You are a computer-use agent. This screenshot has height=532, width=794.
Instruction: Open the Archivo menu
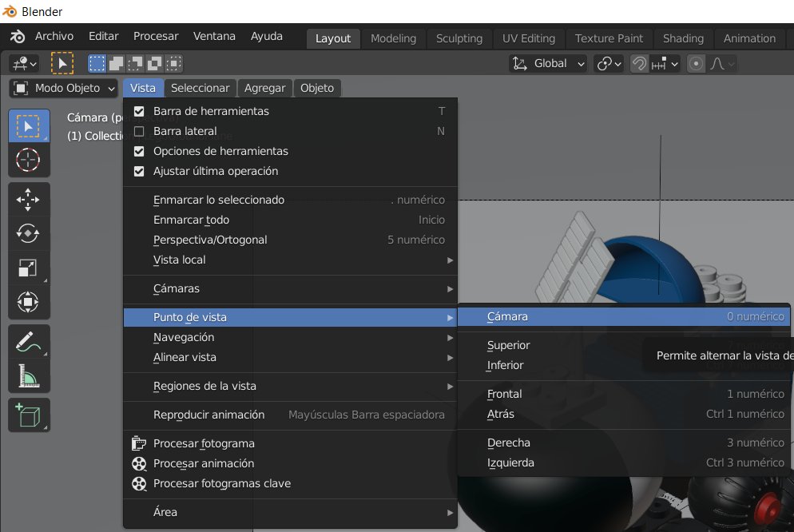coord(54,37)
